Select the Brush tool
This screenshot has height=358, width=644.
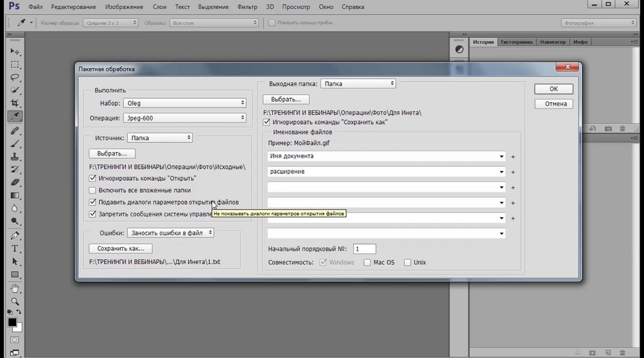tap(15, 144)
